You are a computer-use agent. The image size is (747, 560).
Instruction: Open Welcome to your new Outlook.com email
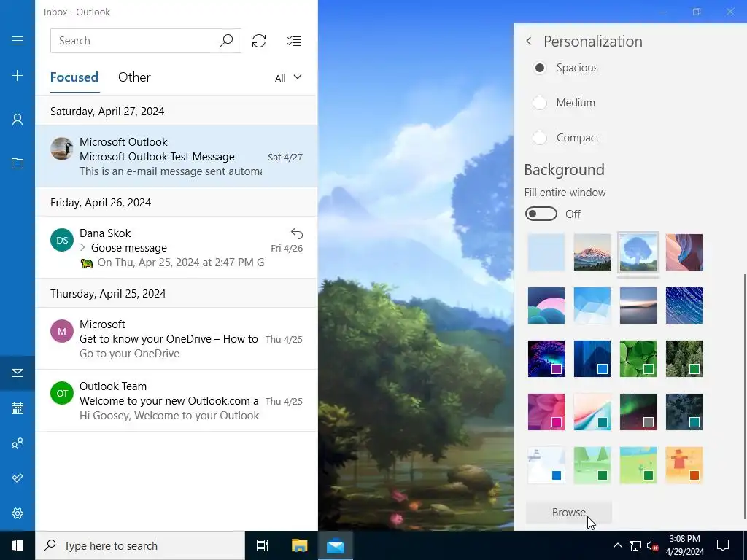(x=177, y=400)
